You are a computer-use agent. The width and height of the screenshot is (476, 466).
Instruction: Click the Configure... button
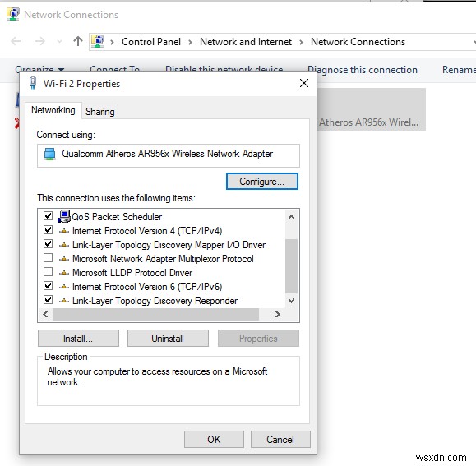tap(262, 182)
